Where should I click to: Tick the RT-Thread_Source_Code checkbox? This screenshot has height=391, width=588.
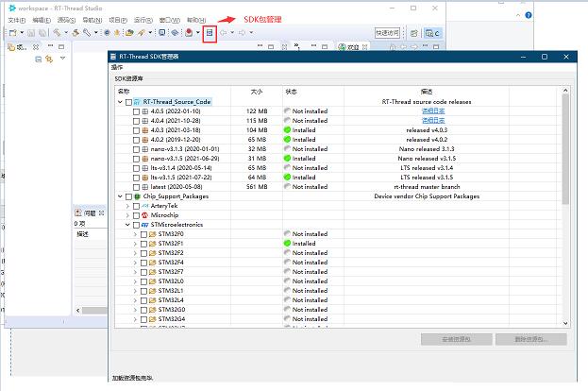(x=128, y=102)
